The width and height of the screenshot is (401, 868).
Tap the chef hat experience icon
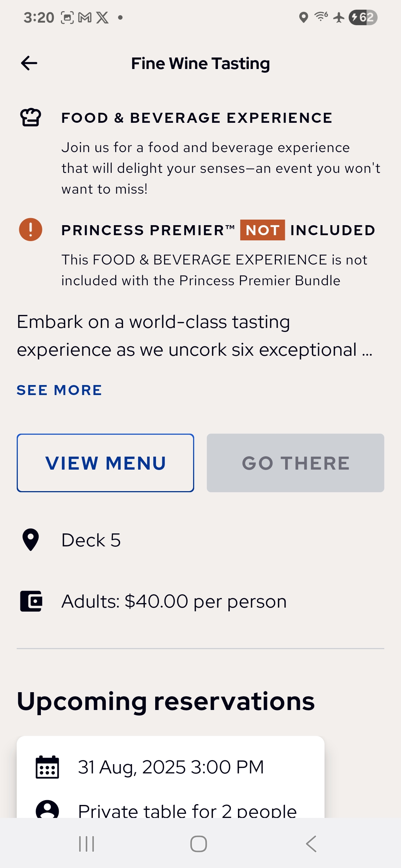[30, 118]
